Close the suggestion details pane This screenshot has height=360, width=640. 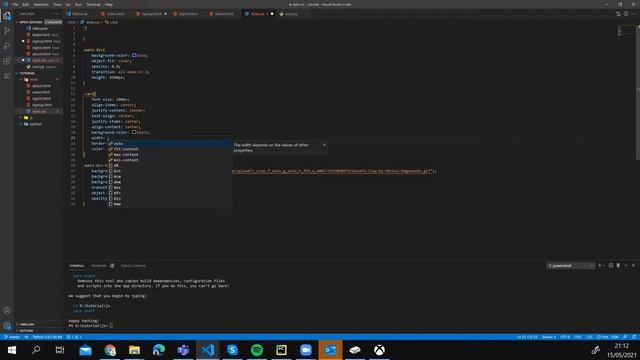tap(324, 145)
